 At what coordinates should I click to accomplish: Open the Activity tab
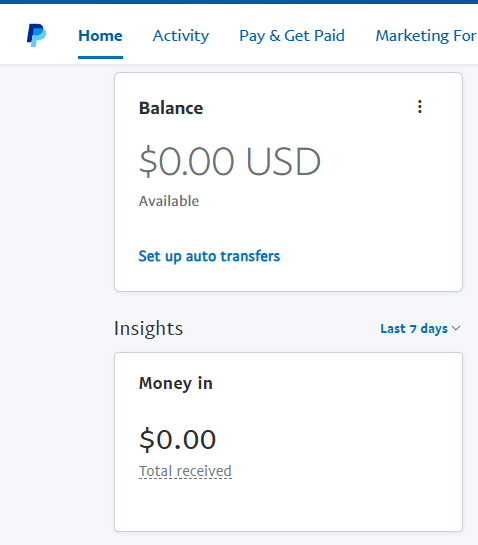pos(180,36)
